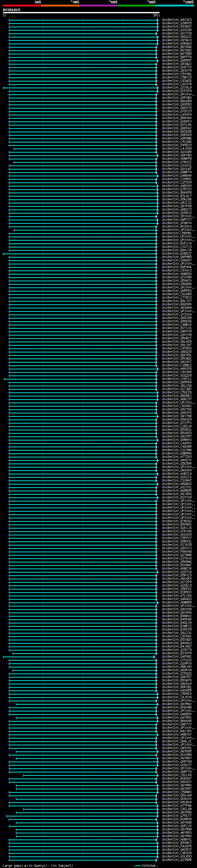Click the alignment bar for UniRef100_B2B837
197x868 pixels.
pos(80,254)
